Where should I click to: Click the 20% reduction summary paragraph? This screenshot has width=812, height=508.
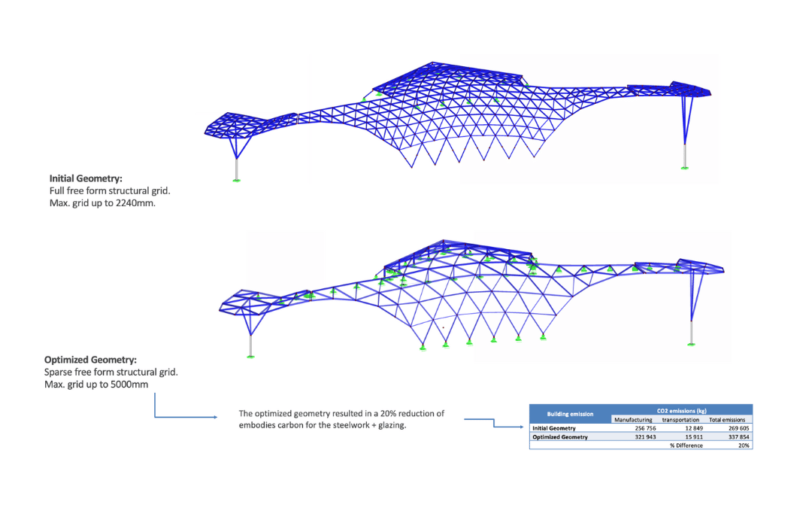point(342,419)
